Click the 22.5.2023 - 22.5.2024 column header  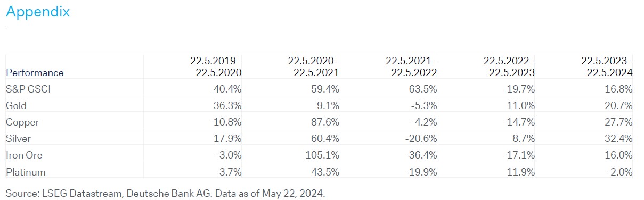click(x=607, y=67)
